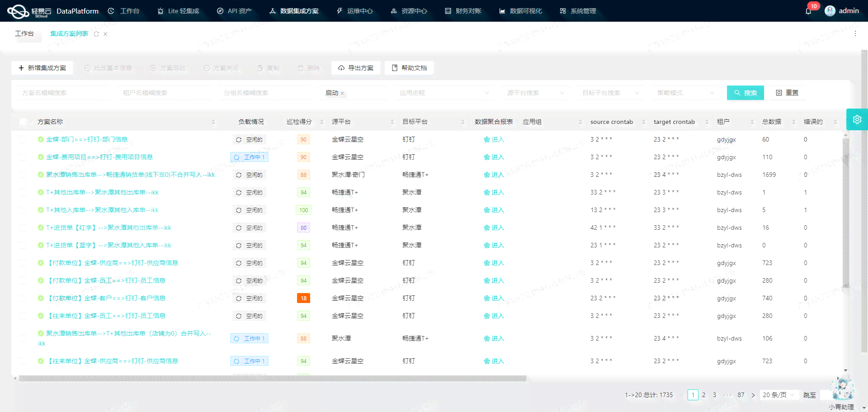Sort by 应用组 column arrows
Viewport: 868px width, 412px height.
[580, 122]
